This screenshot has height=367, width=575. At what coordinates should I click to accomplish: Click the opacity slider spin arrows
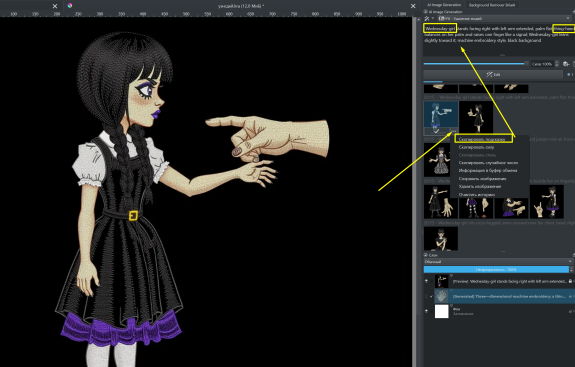pos(571,269)
